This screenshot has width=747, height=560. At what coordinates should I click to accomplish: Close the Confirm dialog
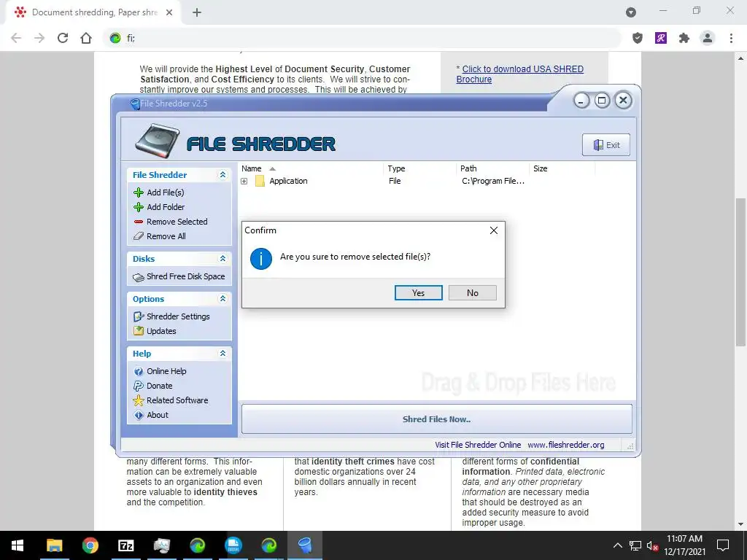click(x=494, y=230)
